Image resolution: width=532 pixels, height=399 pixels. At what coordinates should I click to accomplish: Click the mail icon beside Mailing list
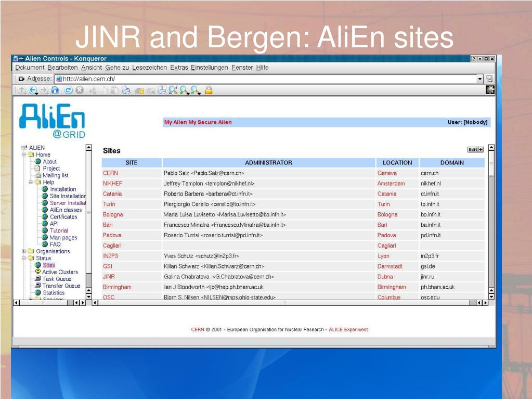(x=38, y=175)
